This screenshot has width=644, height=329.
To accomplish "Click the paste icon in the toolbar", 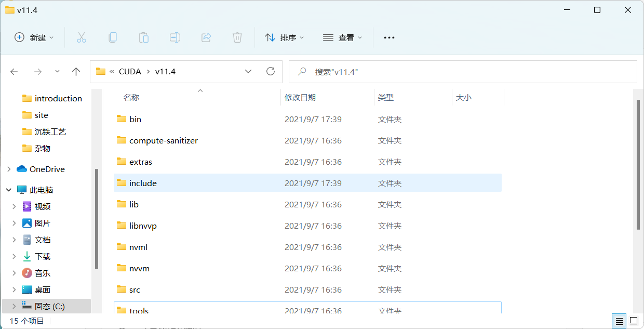I will (143, 37).
